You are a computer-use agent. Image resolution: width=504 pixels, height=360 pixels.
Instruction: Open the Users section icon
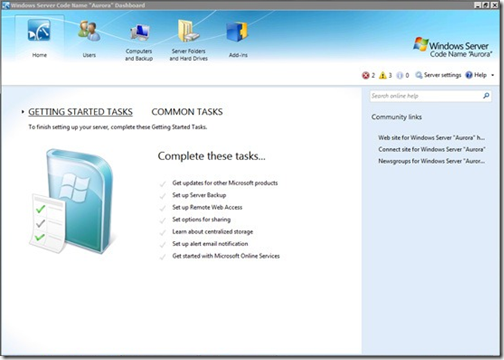coord(89,31)
